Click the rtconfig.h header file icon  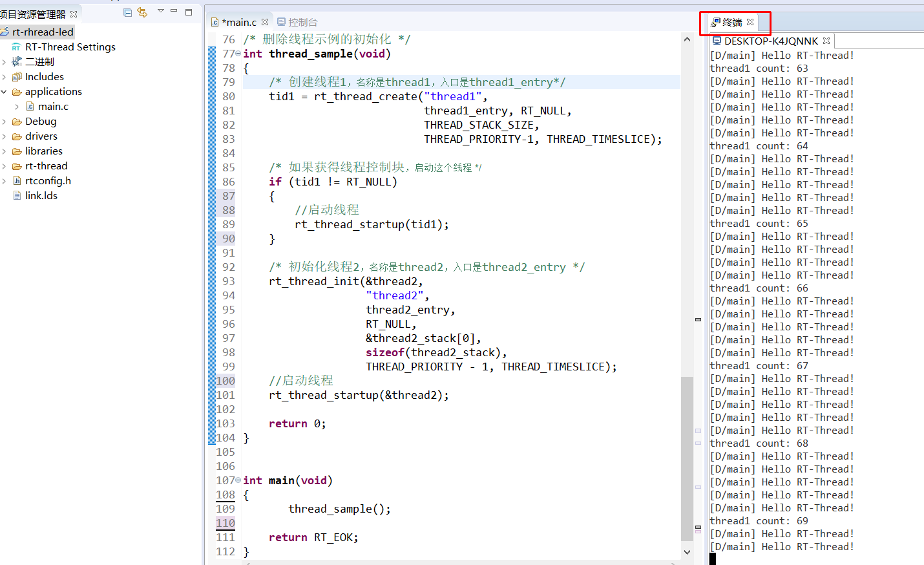[x=17, y=180]
